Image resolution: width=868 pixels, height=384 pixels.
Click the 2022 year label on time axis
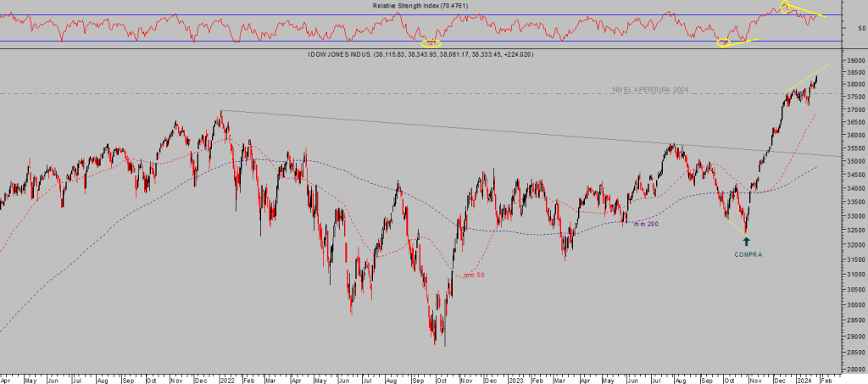click(x=226, y=381)
